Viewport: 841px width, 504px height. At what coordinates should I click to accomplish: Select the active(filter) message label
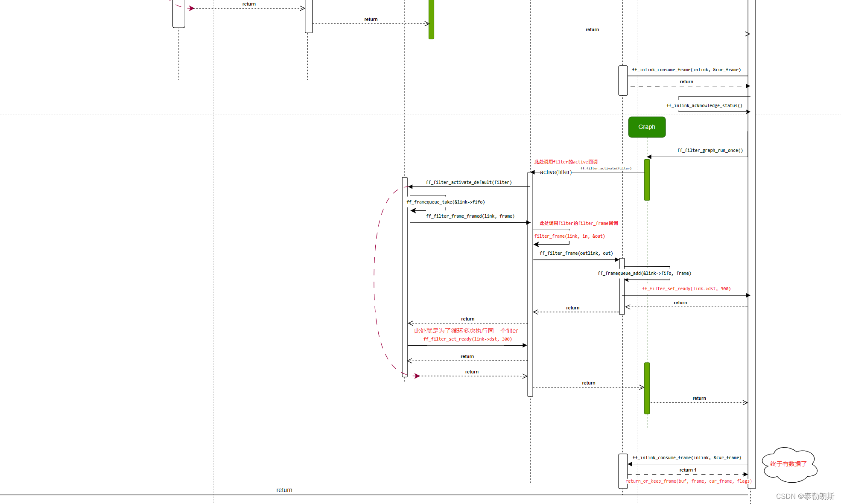click(x=555, y=172)
